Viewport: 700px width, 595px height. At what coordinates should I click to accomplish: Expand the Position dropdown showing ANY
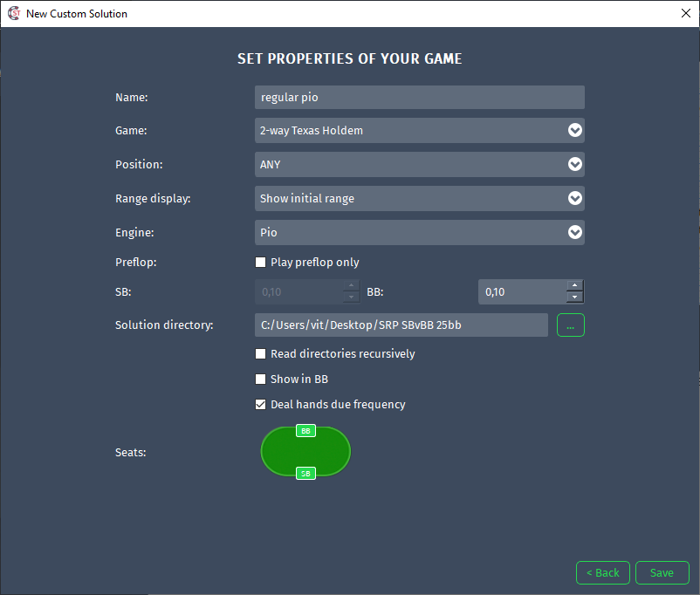click(420, 164)
